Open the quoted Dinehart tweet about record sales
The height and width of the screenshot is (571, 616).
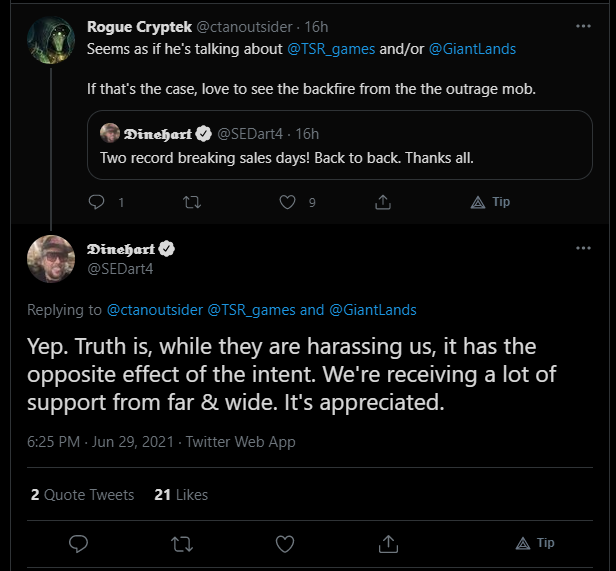pos(340,145)
